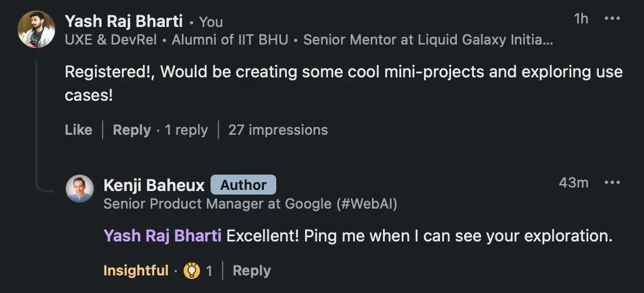
Task: Open Kenji Baheux's profile picture
Action: [80, 189]
